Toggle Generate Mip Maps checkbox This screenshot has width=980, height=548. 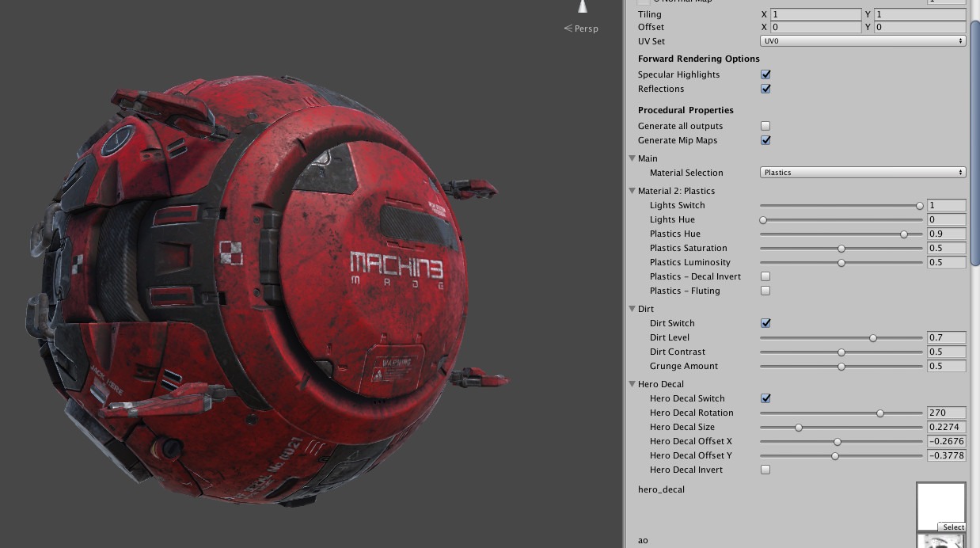(765, 140)
